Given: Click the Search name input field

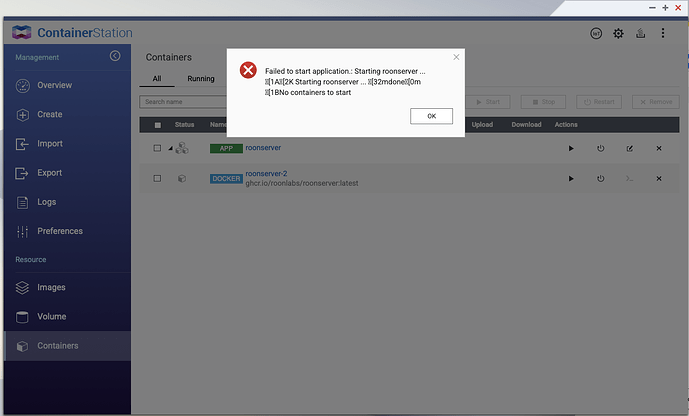Looking at the screenshot, I should click(183, 101).
